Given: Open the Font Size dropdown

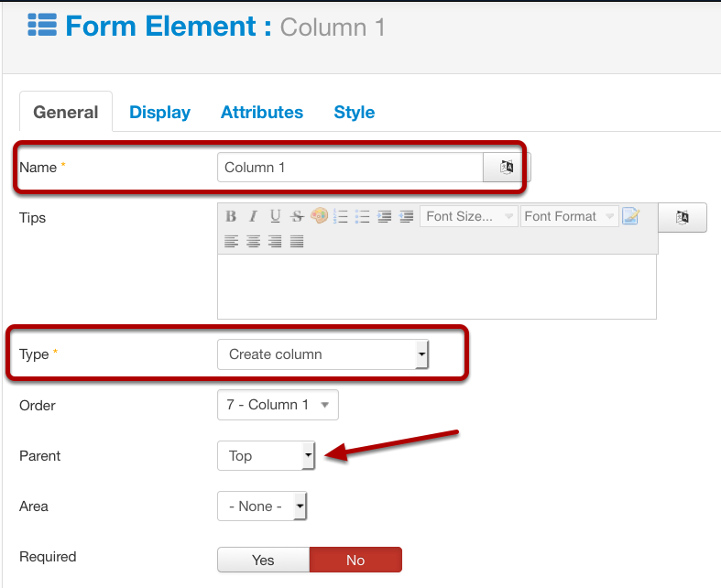Looking at the screenshot, I should 468,216.
